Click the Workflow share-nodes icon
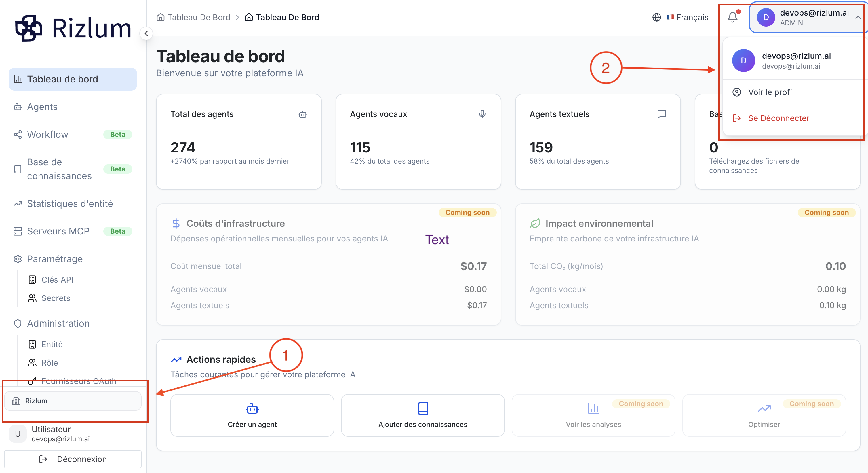Viewport: 868px width, 473px height. point(18,135)
